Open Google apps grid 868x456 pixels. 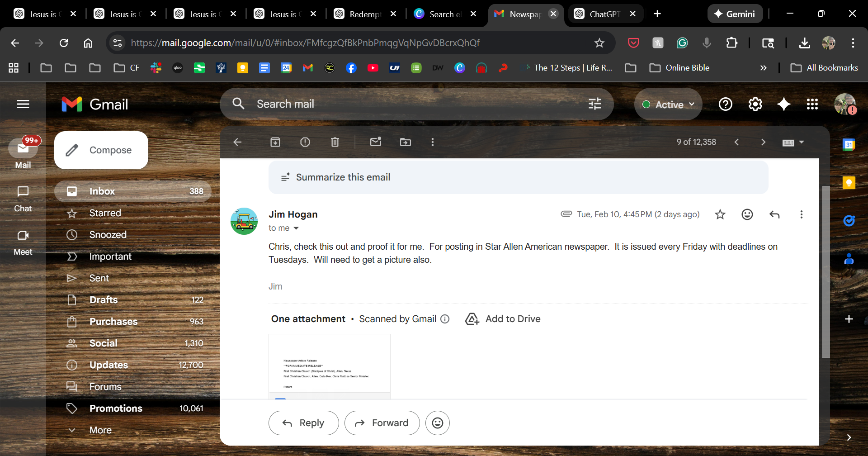coord(812,104)
